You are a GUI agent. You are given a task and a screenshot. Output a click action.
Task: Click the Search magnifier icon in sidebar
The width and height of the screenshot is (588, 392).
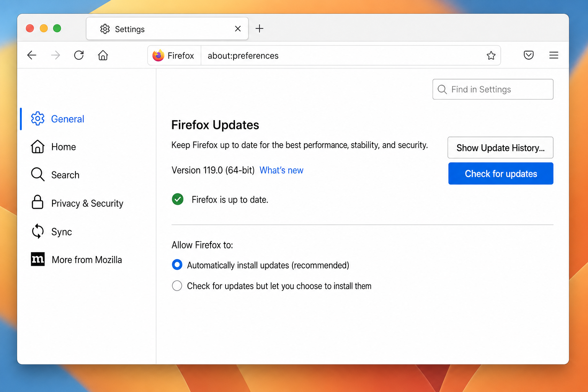(38, 174)
